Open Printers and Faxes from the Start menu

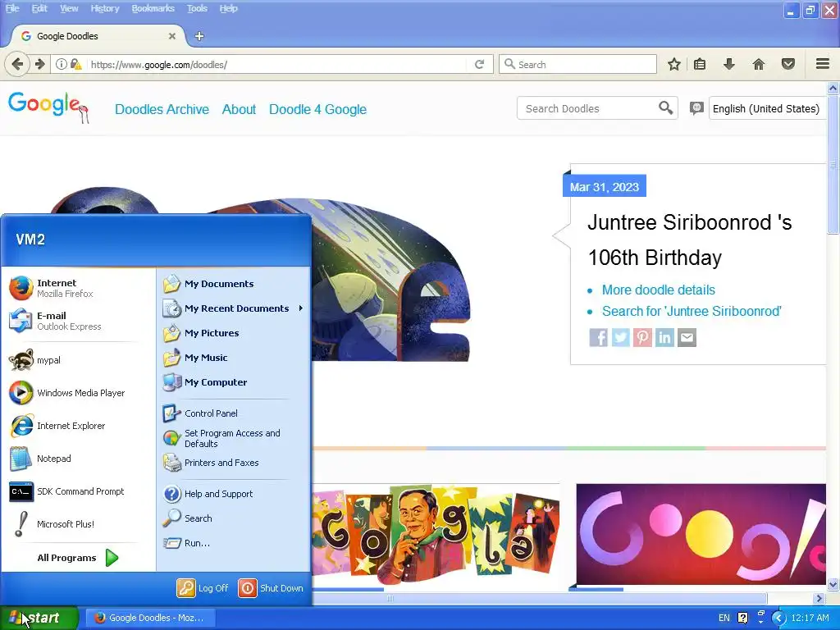tap(234, 463)
